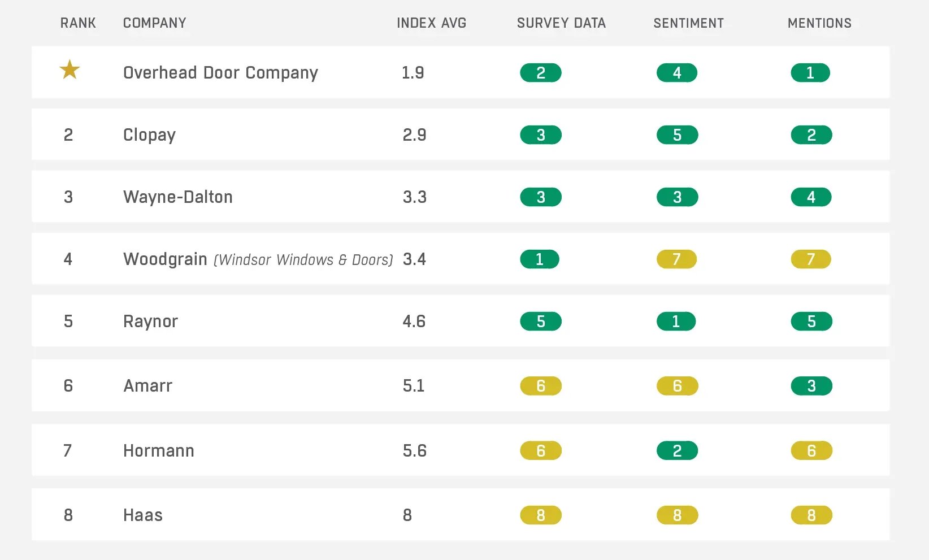Click Hormann's green Sentiment badge

[677, 451]
